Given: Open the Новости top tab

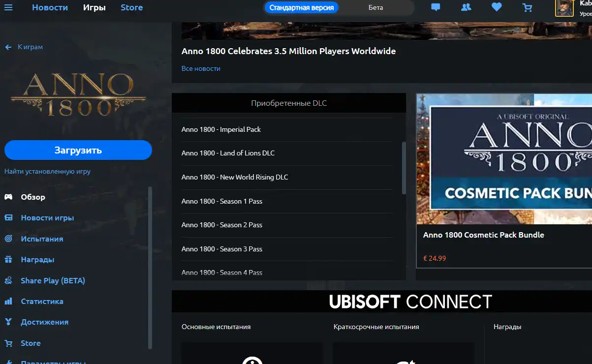Looking at the screenshot, I should click(50, 7).
